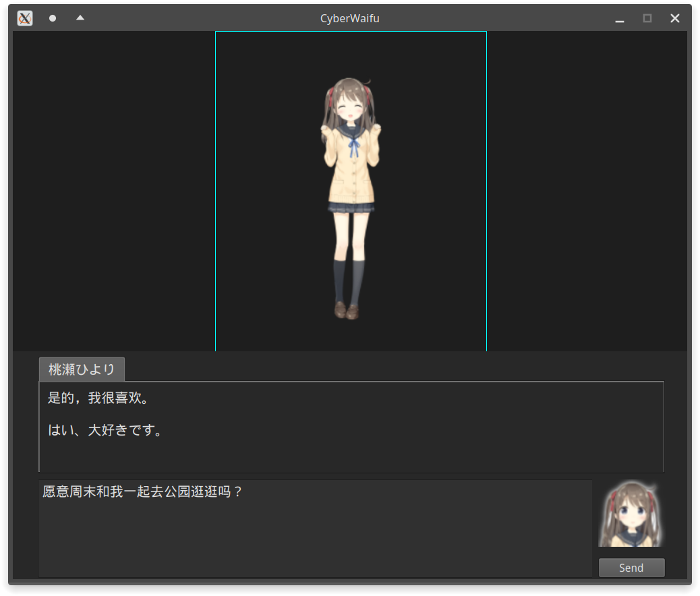Maximize the CyberWaifu window
700x596 pixels.
coord(647,18)
